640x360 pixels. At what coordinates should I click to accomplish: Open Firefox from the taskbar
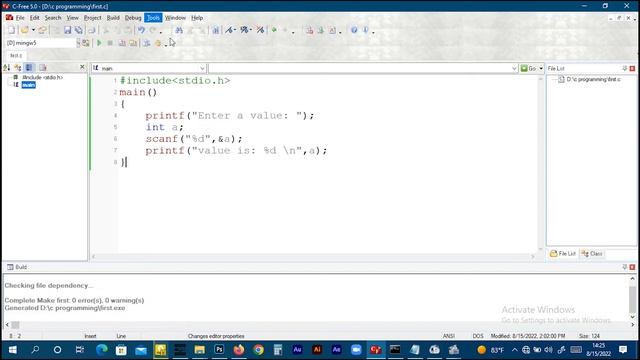(239, 350)
